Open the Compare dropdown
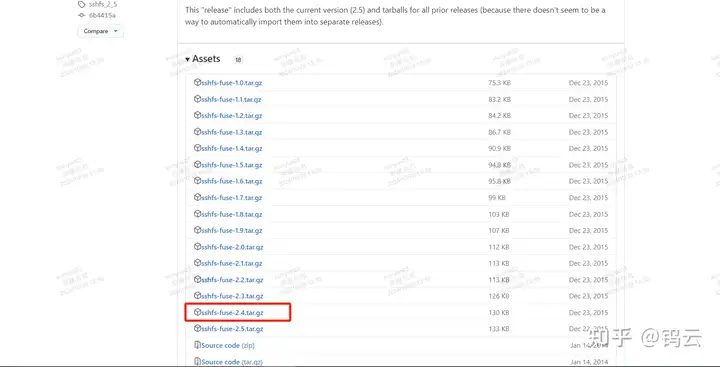The height and width of the screenshot is (367, 720). [100, 31]
